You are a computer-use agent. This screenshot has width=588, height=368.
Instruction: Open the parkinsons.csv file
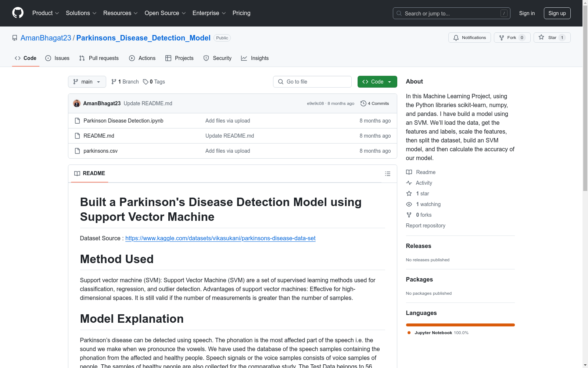[101, 151]
